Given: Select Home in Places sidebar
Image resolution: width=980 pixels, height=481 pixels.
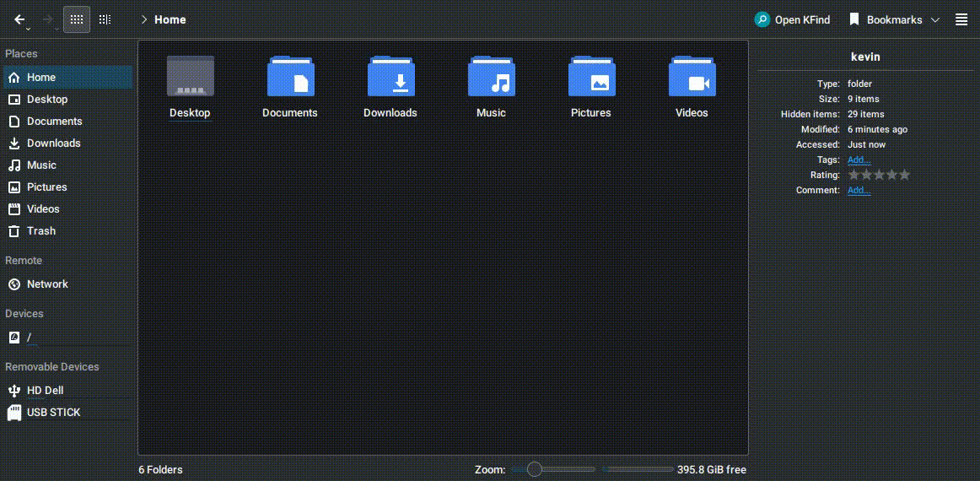Looking at the screenshot, I should click(67, 78).
